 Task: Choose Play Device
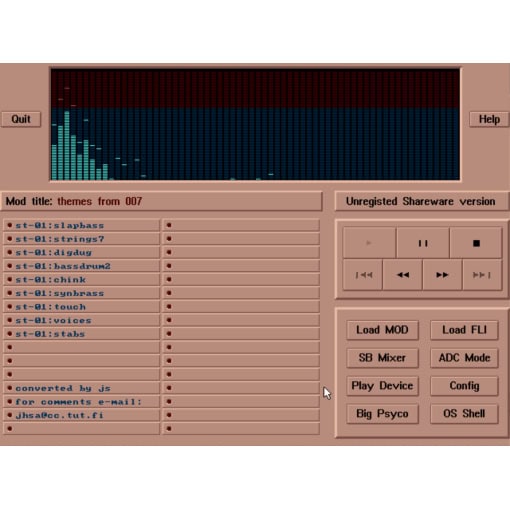click(x=382, y=386)
